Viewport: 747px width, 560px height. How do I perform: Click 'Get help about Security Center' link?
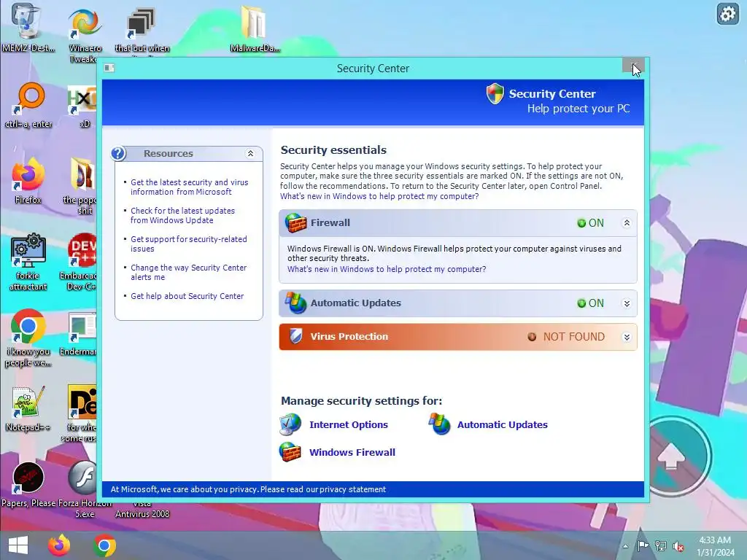187,296
